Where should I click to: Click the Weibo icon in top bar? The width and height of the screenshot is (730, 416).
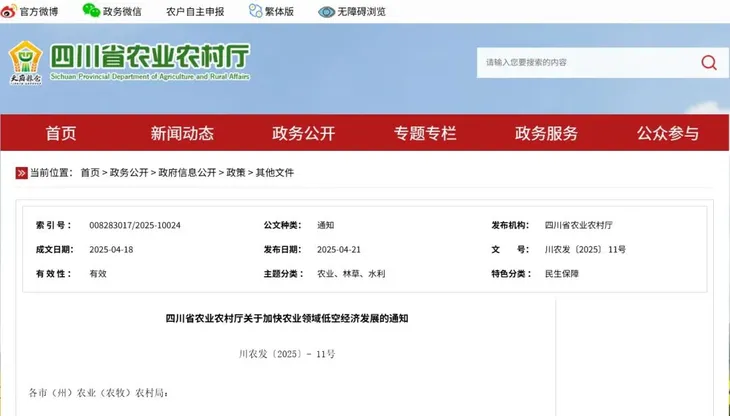tap(10, 11)
